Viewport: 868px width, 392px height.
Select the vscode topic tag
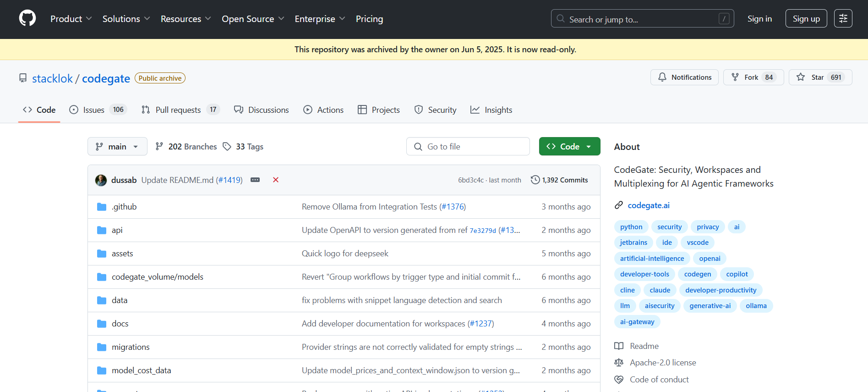[x=698, y=243]
